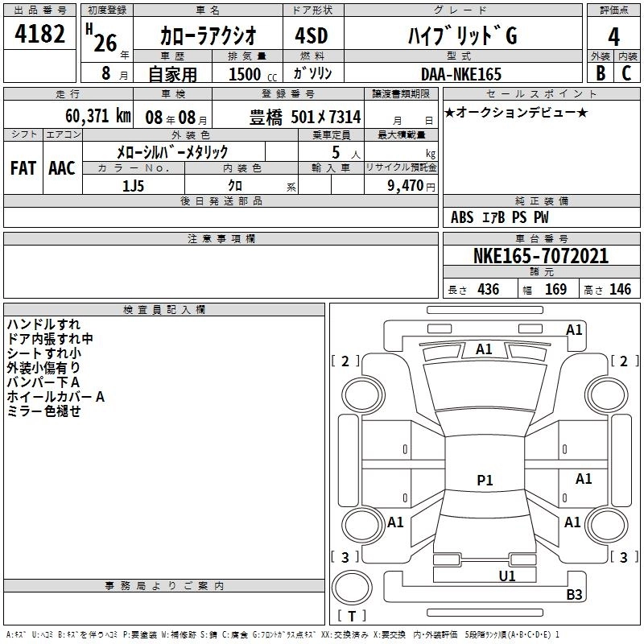The height and width of the screenshot is (644, 644).
Task: Click the exterior grade B
Action: 601,73
